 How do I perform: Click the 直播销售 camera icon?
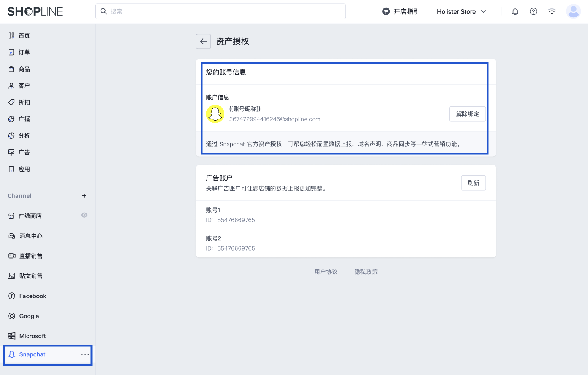(12, 256)
